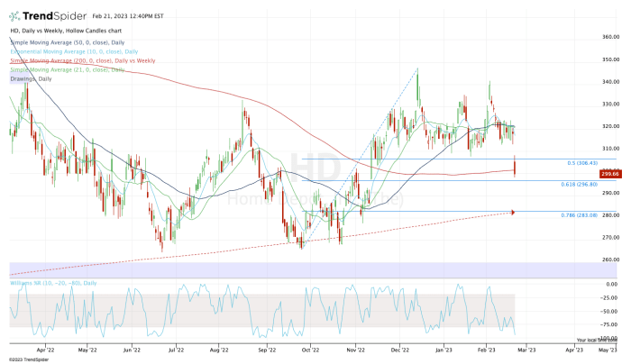Click the 320.00 price axis label
The width and height of the screenshot is (631, 364).
(x=610, y=126)
